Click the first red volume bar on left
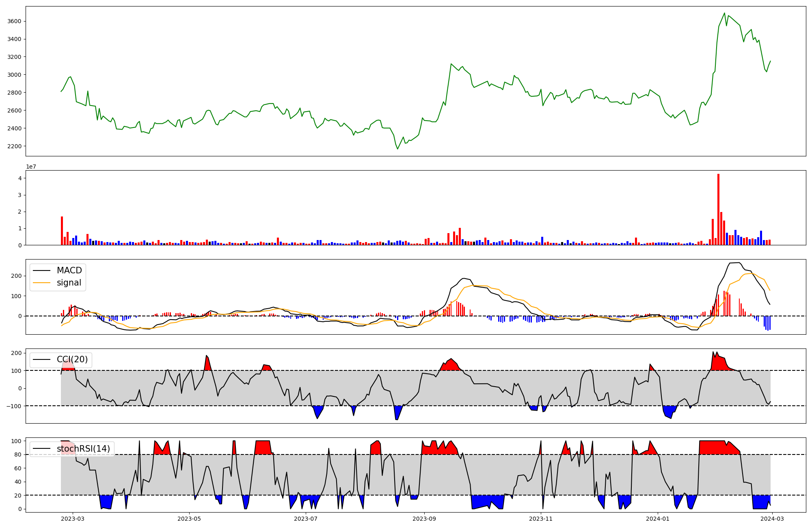812x528 pixels. click(x=62, y=230)
